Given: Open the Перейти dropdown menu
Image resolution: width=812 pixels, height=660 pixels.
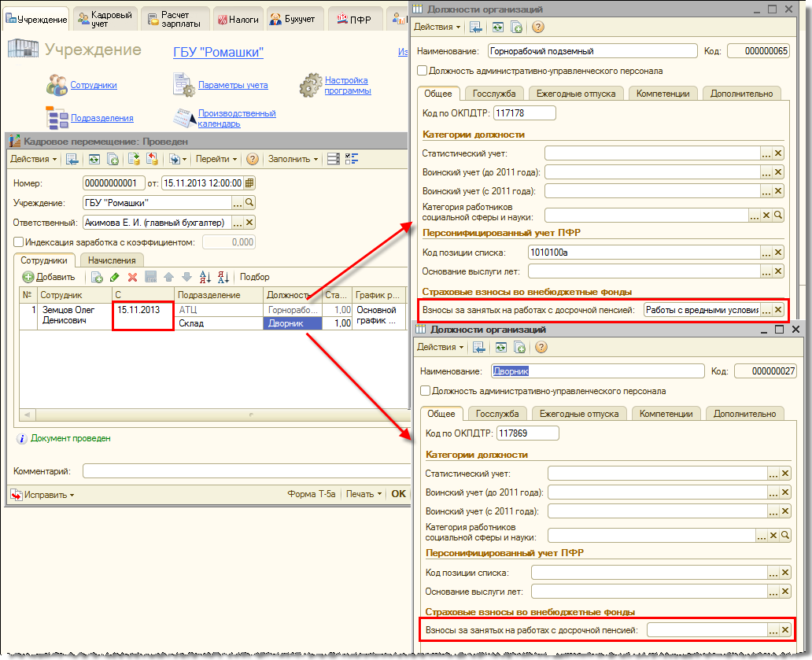Looking at the screenshot, I should 216,159.
